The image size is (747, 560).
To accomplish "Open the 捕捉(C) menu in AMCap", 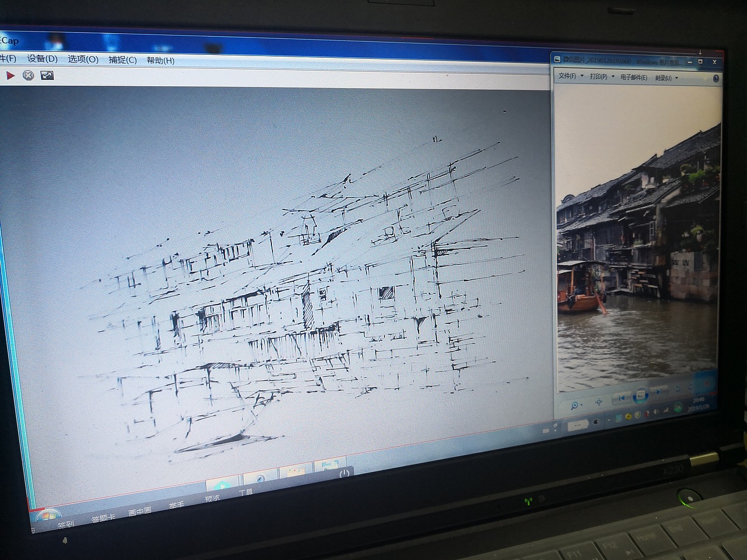I will (123, 60).
